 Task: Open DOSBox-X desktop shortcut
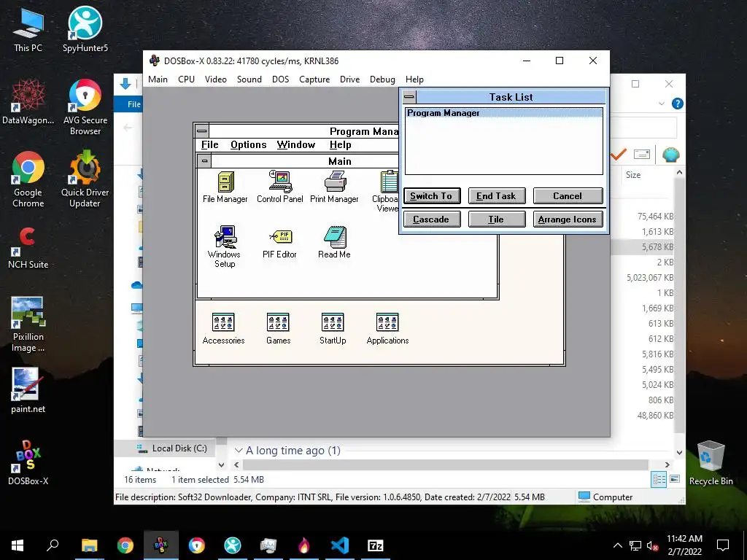(28, 462)
